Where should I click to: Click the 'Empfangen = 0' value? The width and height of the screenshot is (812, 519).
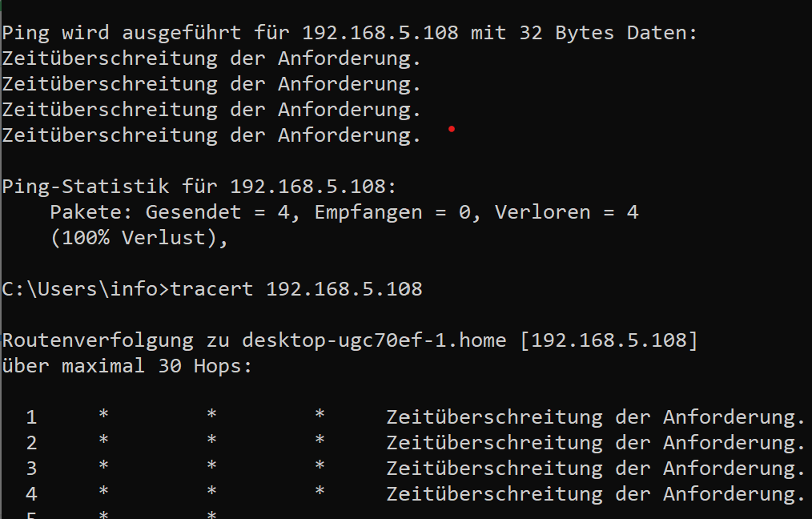coord(397,212)
